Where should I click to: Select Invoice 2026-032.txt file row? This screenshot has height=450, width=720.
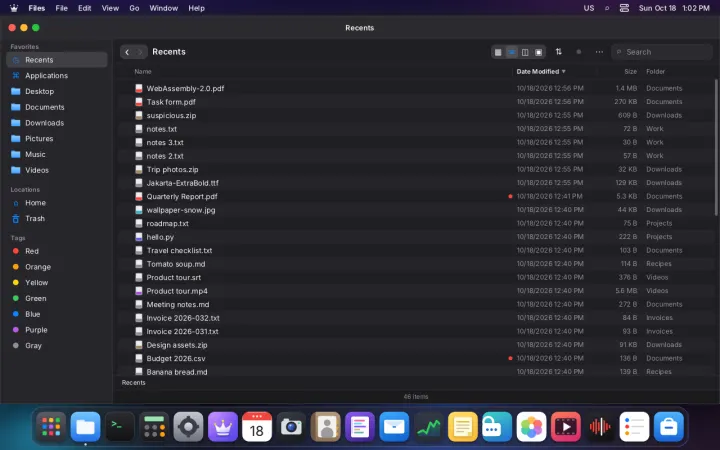(416, 318)
